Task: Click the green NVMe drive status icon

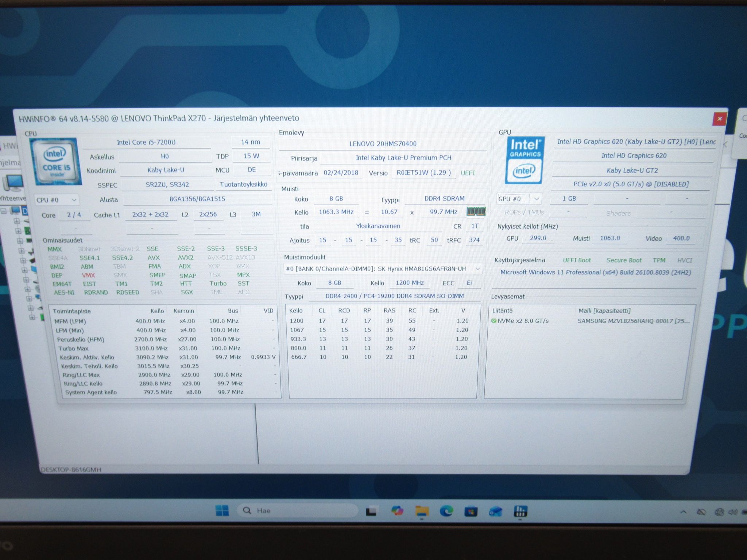Action: click(494, 321)
